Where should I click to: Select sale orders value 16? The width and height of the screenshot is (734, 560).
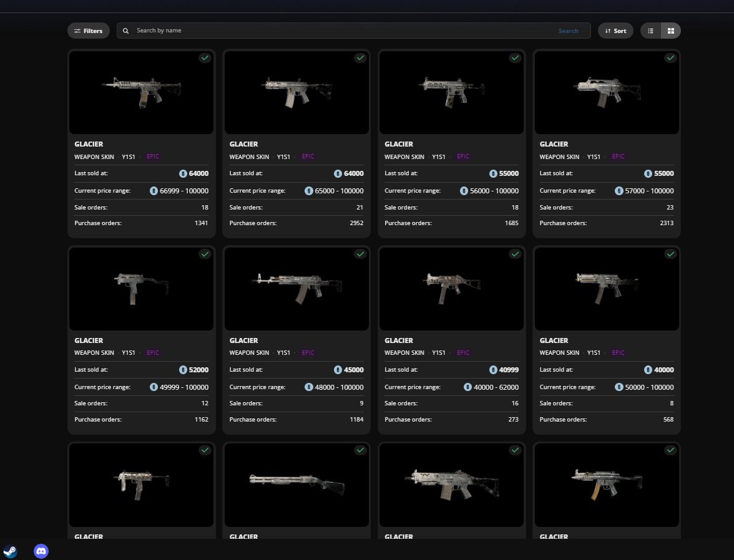click(515, 403)
